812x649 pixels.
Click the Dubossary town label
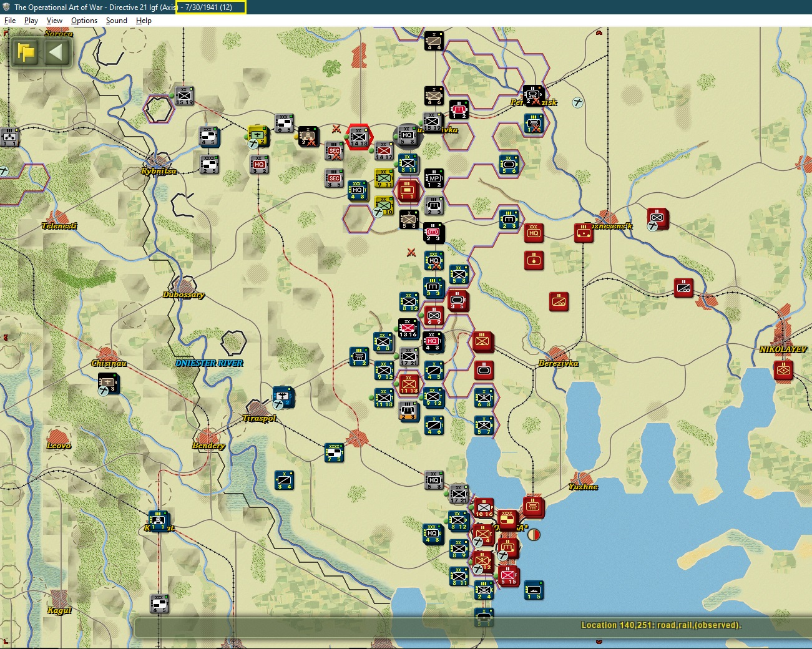click(x=183, y=295)
